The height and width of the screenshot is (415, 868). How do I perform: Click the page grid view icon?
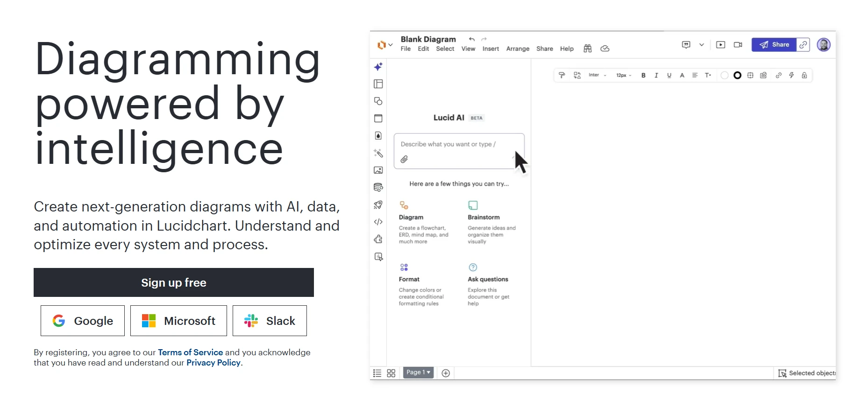point(391,373)
